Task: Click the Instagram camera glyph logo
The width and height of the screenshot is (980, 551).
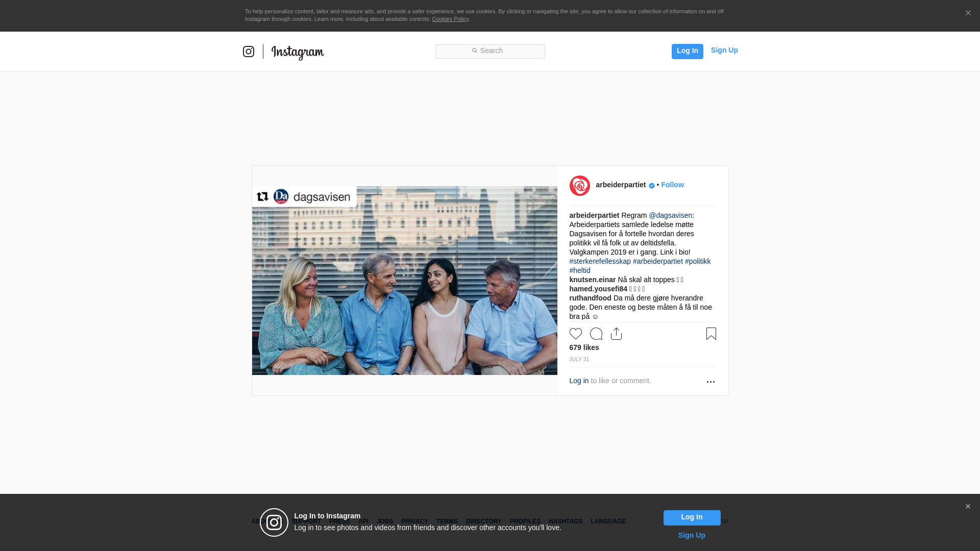Action: point(249,52)
